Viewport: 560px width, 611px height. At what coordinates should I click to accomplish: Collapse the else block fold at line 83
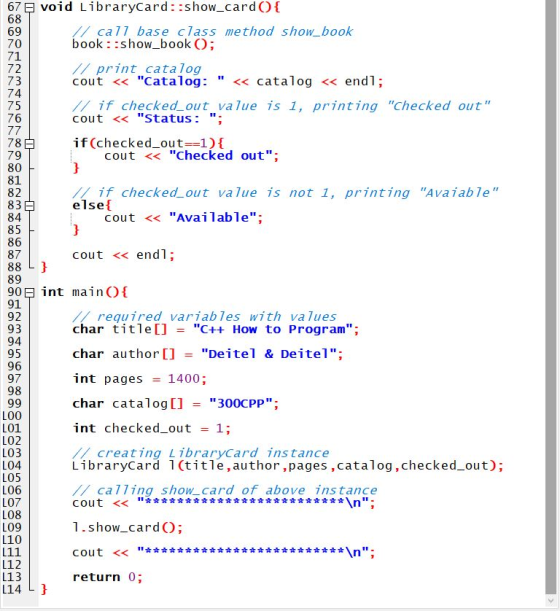(x=30, y=206)
